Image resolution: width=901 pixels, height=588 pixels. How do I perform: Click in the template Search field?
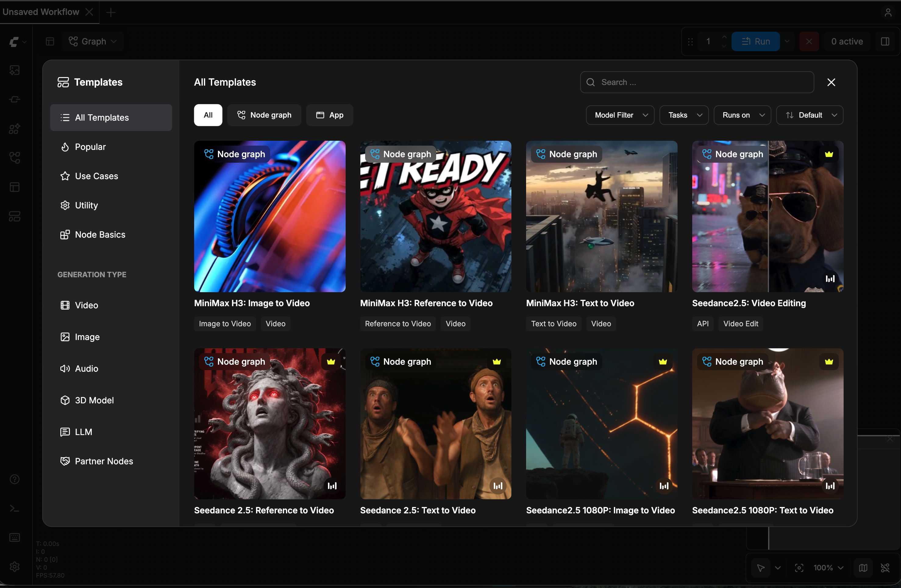point(697,82)
